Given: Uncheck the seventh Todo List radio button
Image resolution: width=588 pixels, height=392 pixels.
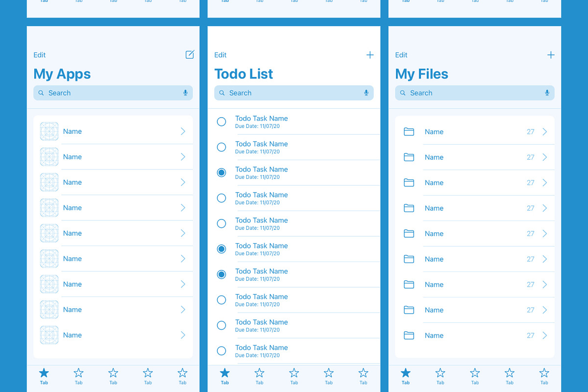Looking at the screenshot, I should tap(221, 274).
